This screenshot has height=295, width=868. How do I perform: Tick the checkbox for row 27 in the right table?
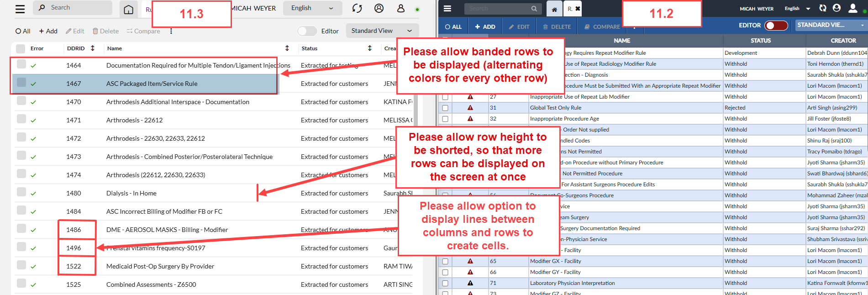[445, 97]
